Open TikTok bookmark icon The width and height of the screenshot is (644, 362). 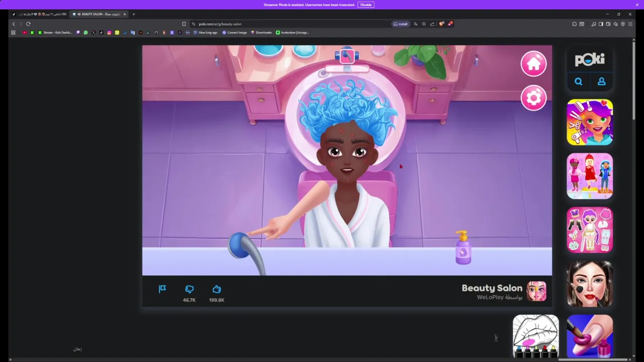101,32
